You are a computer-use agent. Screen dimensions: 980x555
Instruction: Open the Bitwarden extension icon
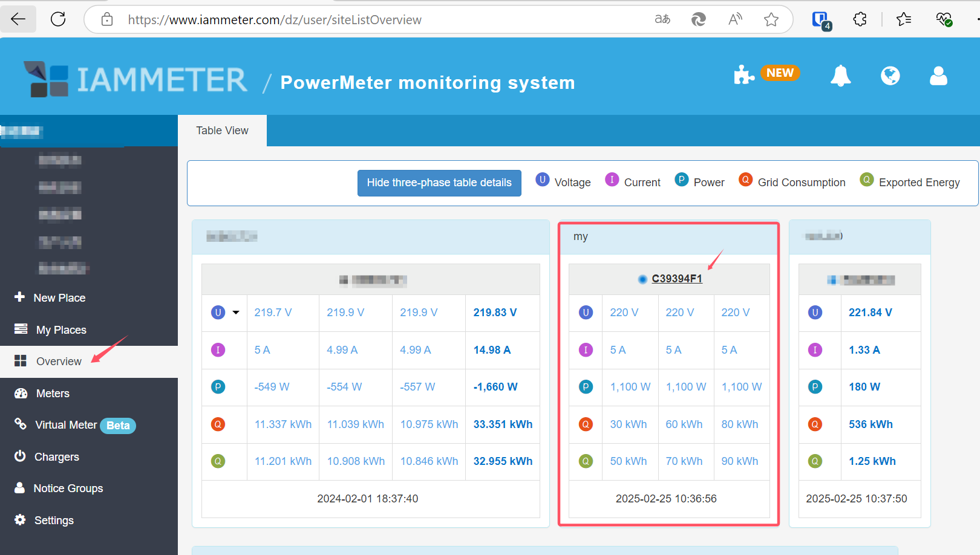click(x=822, y=20)
